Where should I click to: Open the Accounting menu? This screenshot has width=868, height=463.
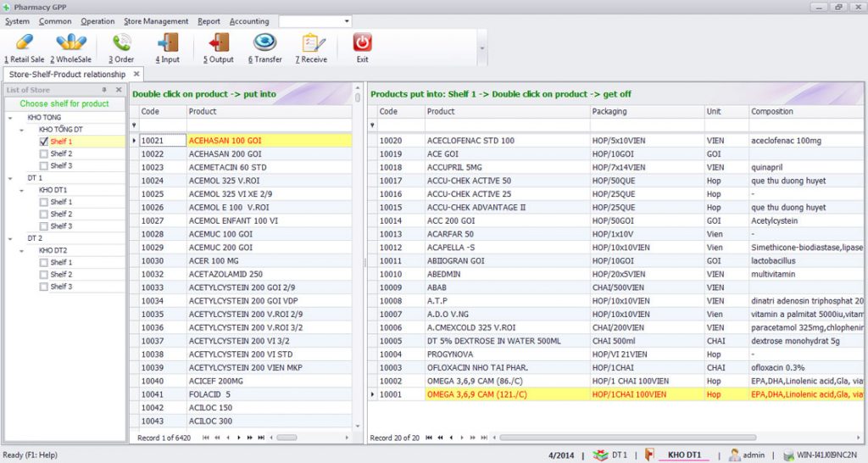pos(249,21)
